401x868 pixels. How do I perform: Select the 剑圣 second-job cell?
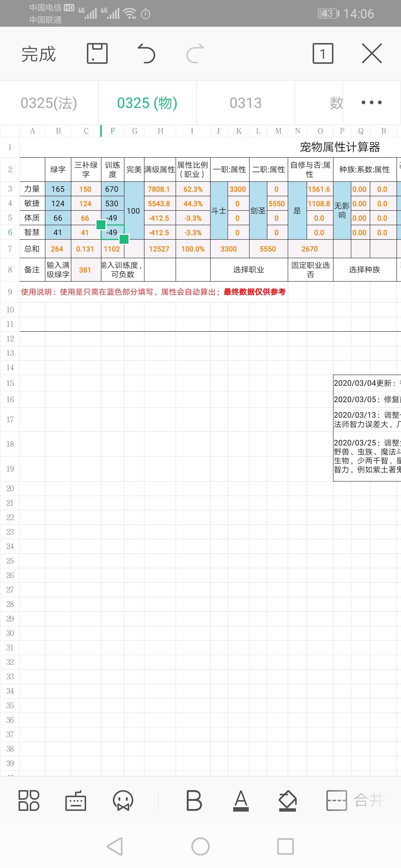(x=258, y=210)
